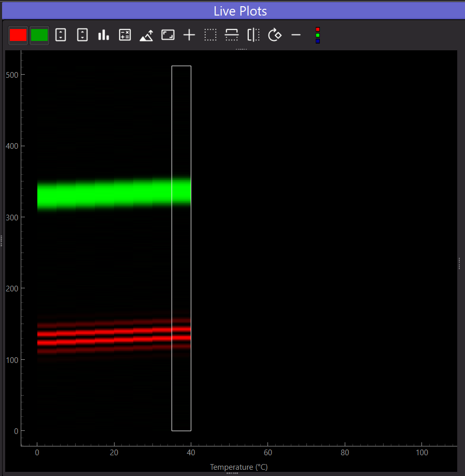Select the line minus tool

[296, 35]
